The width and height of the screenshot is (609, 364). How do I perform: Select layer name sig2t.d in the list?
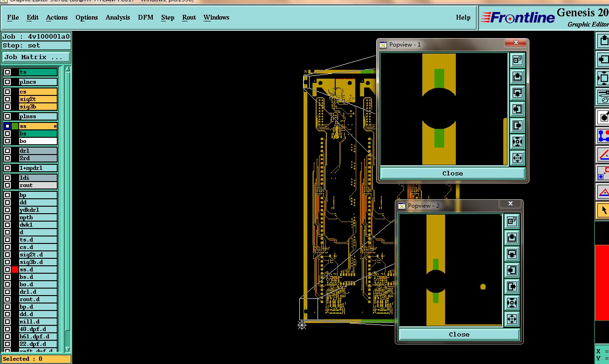[x=38, y=255]
